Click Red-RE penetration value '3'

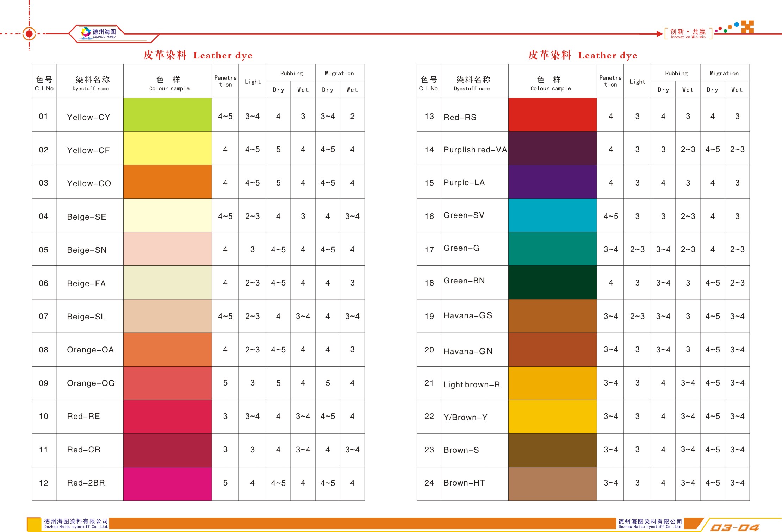click(225, 416)
